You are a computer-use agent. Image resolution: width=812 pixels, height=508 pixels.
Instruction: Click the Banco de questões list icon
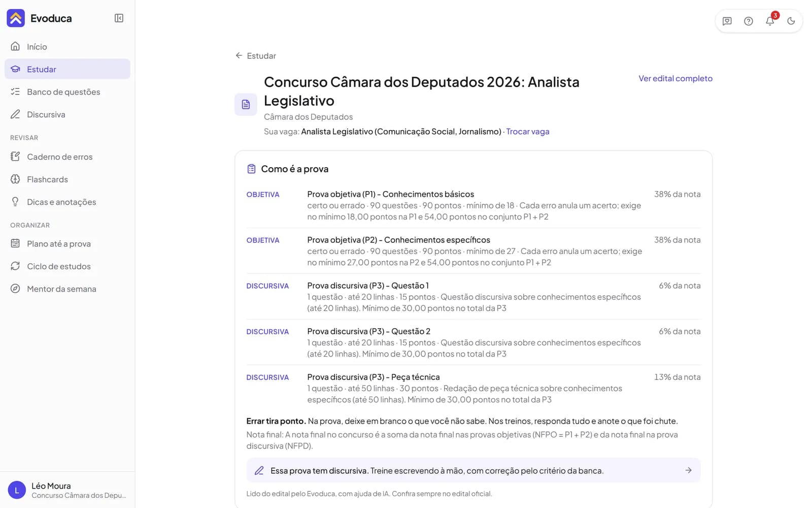click(16, 91)
